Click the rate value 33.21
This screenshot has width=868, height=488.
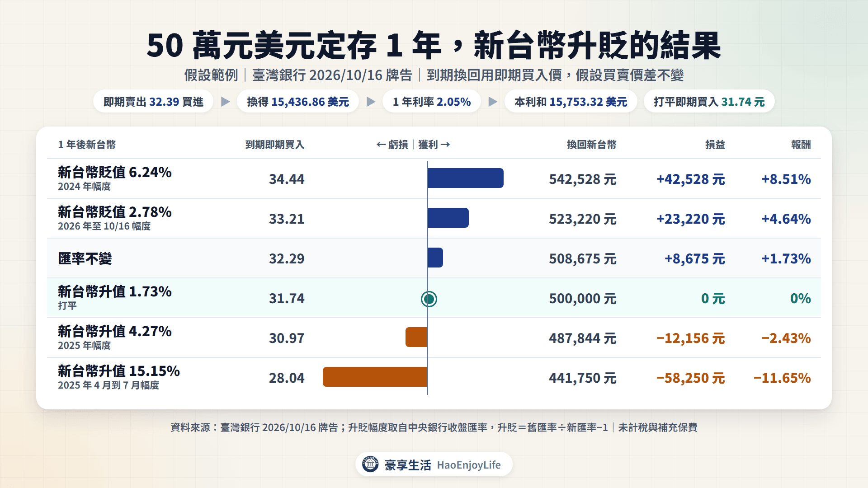(x=287, y=219)
